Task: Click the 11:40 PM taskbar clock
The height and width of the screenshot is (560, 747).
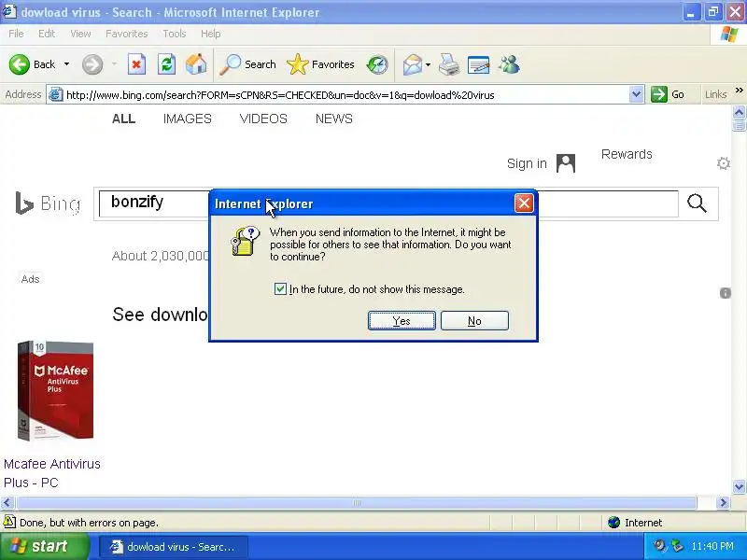Action: [x=712, y=546]
